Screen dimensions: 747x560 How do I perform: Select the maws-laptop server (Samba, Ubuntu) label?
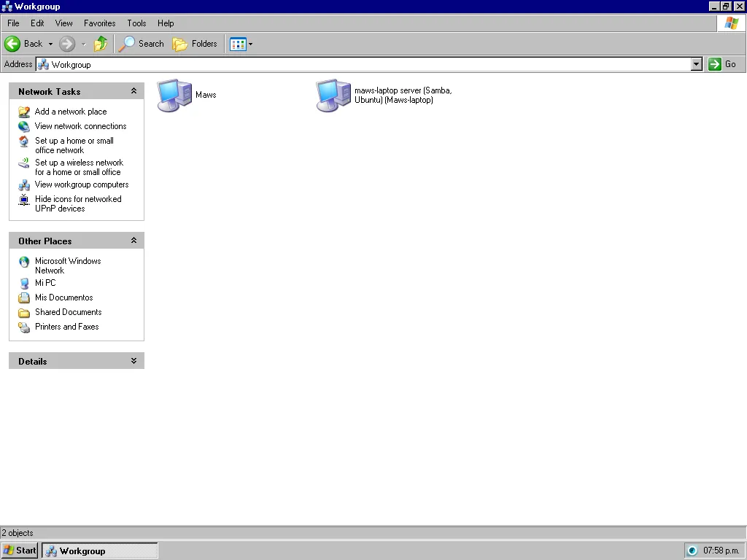(x=403, y=96)
